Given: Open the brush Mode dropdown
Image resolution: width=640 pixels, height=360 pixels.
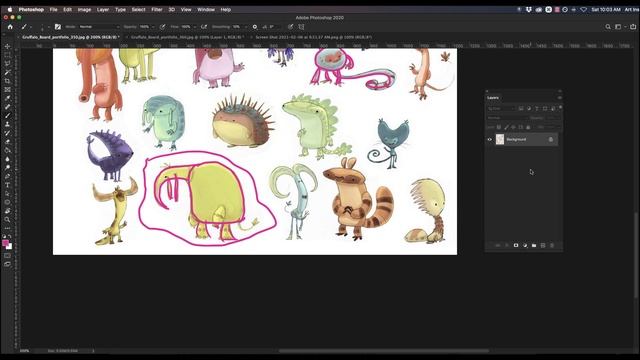Looking at the screenshot, I should click(x=99, y=27).
